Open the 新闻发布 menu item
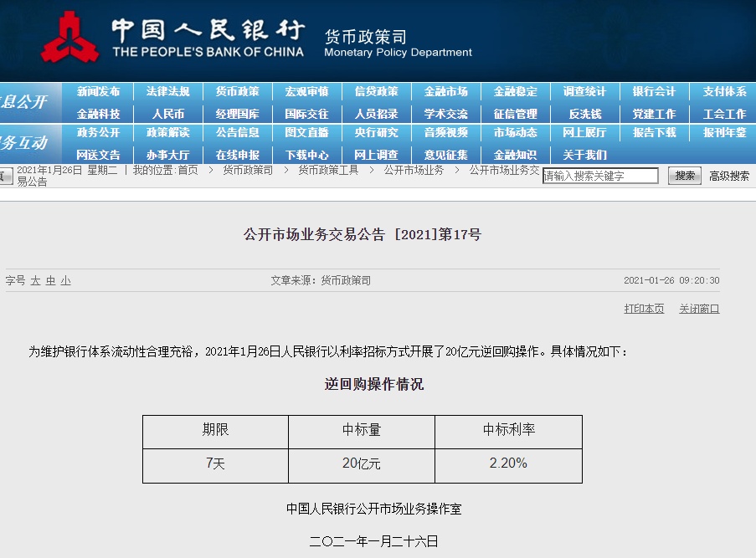This screenshot has width=756, height=558. [100, 92]
